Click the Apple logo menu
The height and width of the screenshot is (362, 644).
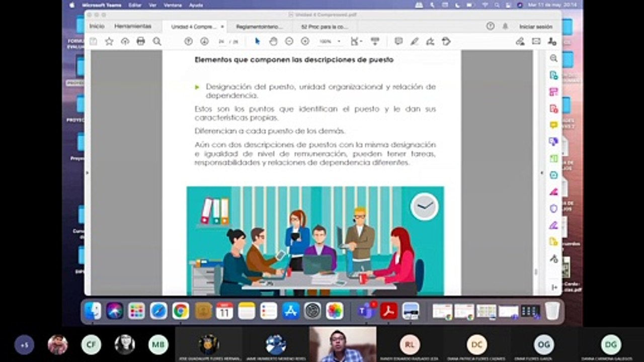click(72, 5)
